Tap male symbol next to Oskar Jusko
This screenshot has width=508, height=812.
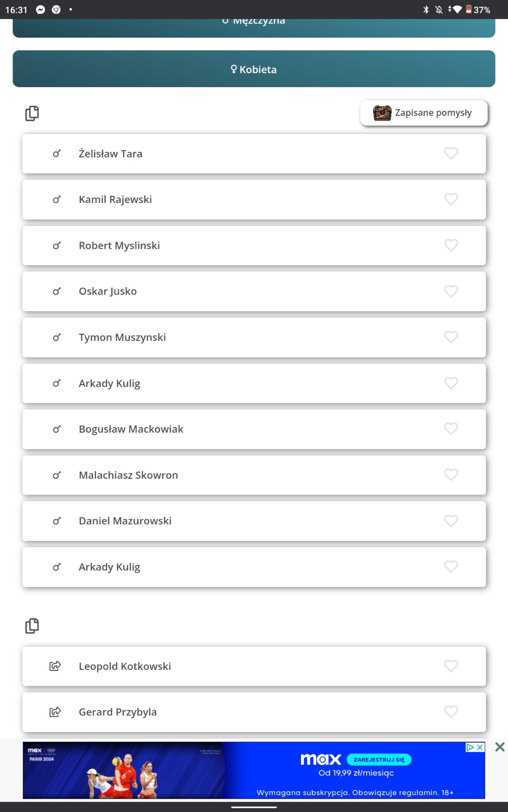pos(57,291)
